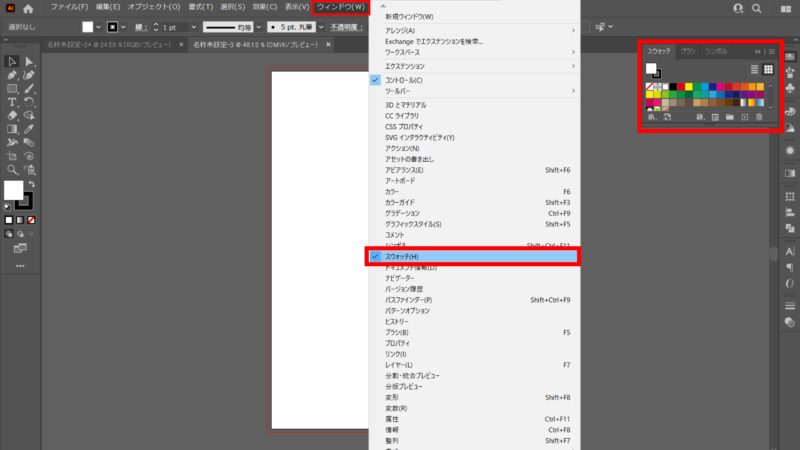Switch to the ブラシ panel tab
Image resolution: width=800 pixels, height=450 pixels.
pos(688,50)
